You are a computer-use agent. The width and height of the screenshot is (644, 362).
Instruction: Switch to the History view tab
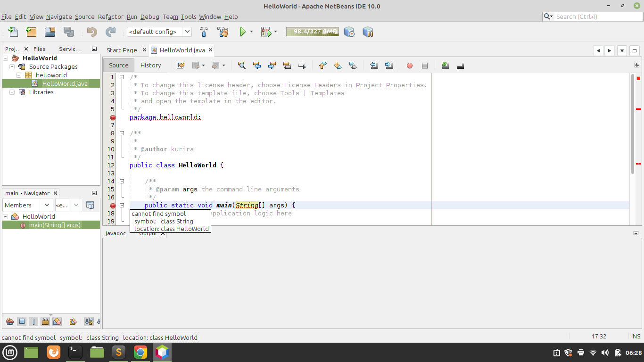tap(151, 66)
